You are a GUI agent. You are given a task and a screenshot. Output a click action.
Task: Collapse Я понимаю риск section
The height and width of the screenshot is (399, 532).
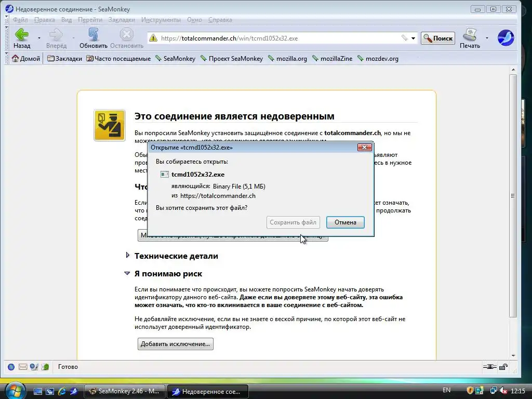(x=127, y=273)
